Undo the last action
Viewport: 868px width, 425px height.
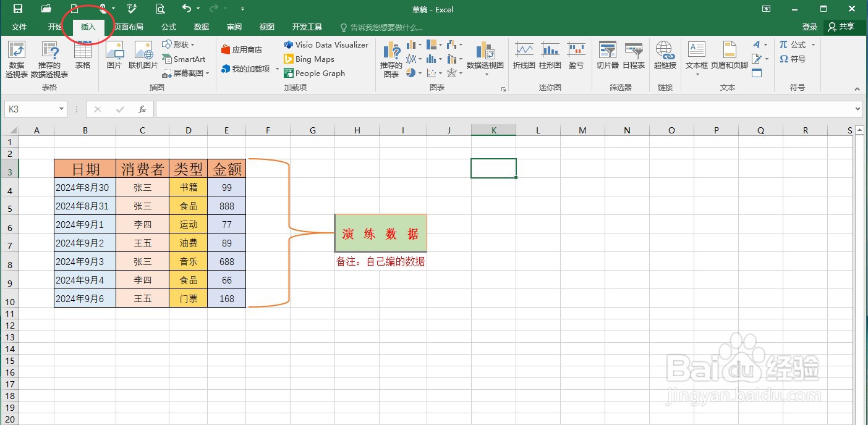coord(187,9)
